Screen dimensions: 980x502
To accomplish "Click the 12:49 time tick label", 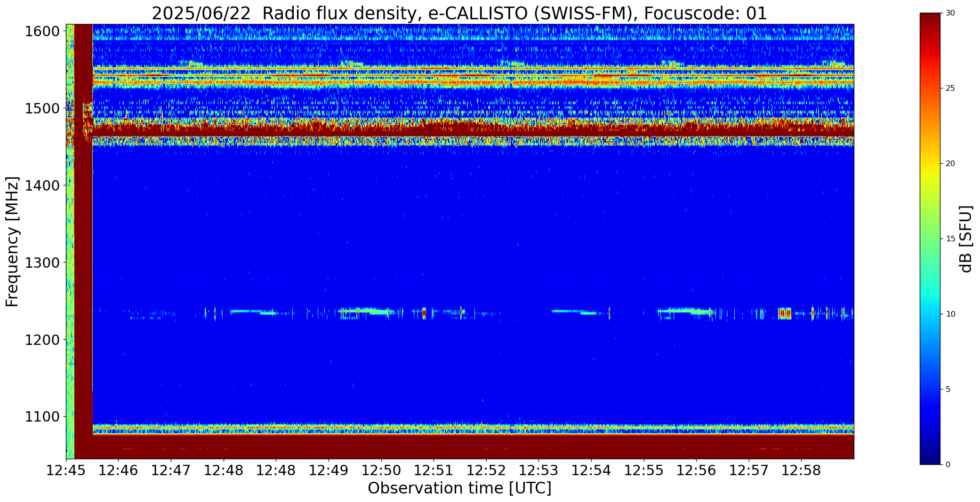I will 329,470.
